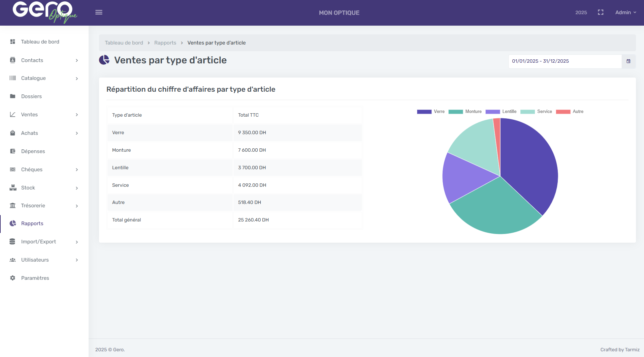Click the Paramètres gear icon
644x357 pixels.
(13, 278)
